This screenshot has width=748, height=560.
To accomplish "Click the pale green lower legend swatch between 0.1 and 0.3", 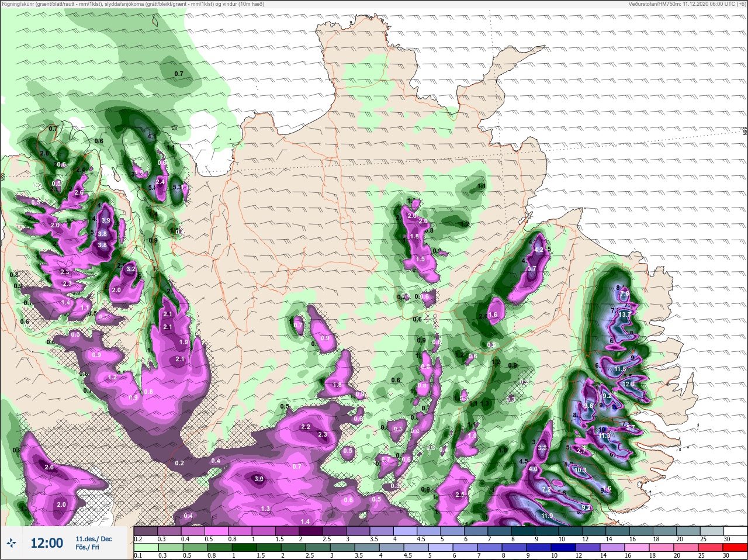I will coord(146,548).
